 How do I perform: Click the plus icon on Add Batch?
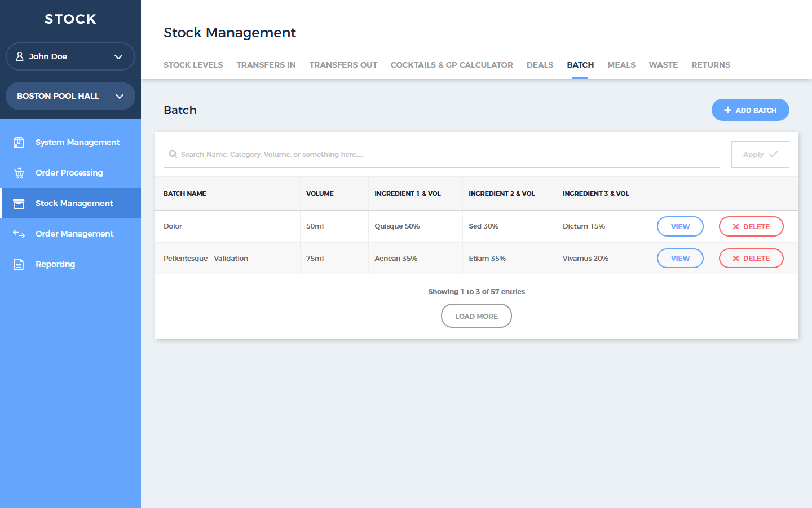tap(727, 110)
